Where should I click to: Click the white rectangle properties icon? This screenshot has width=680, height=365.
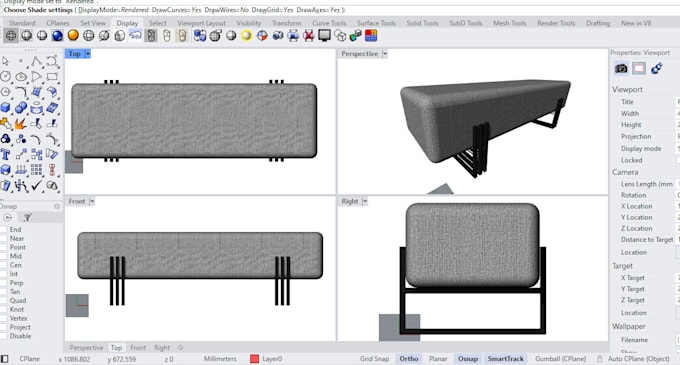click(639, 68)
